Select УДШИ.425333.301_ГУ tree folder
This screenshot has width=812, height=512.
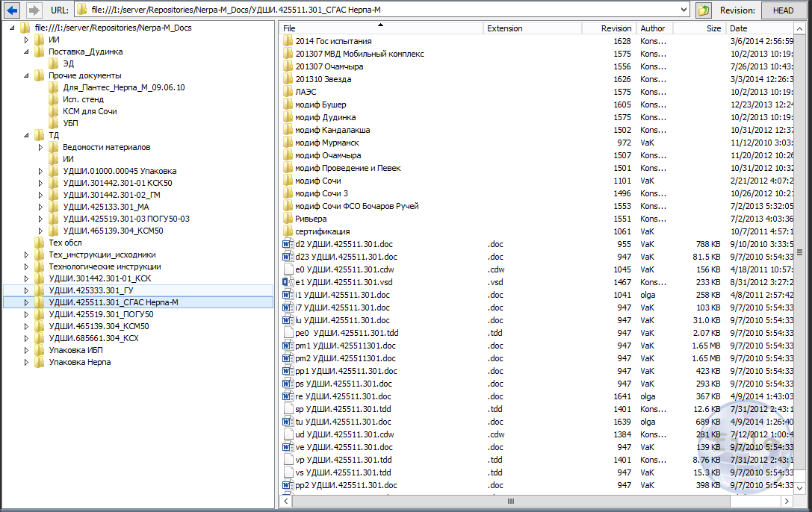pyautogui.click(x=91, y=290)
